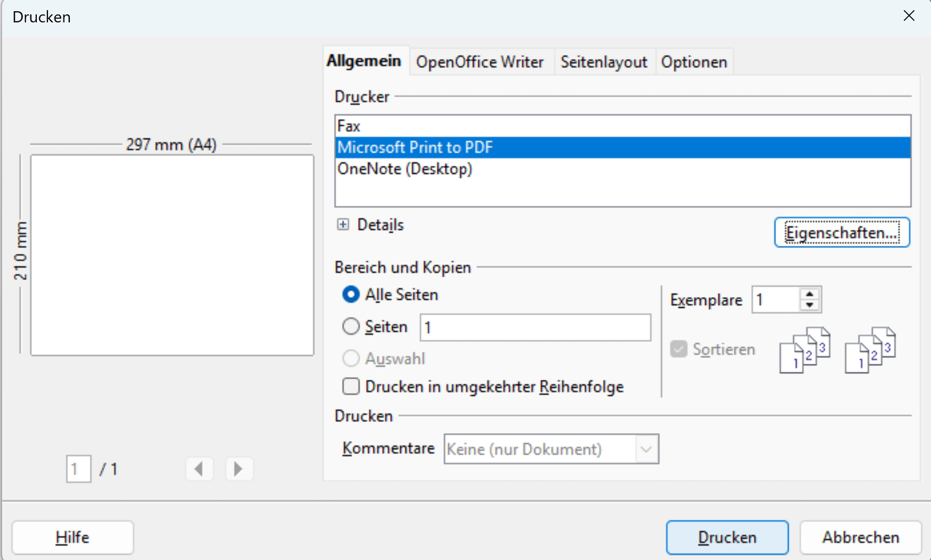
Task: Switch to the Optionen tab
Action: point(694,62)
